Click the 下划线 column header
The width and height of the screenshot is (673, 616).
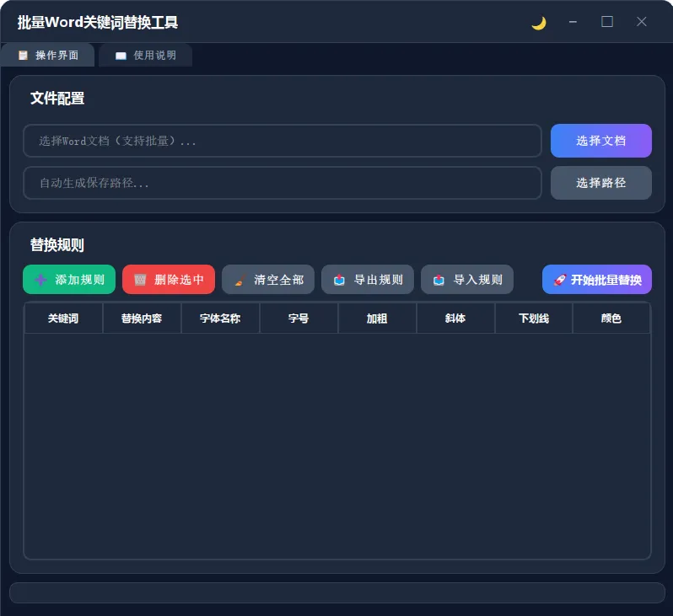pos(534,319)
